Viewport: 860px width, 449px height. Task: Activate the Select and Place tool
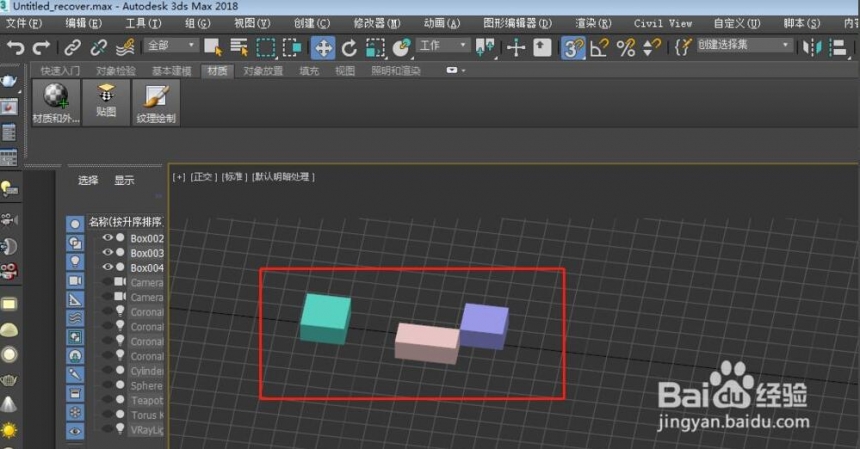click(402, 48)
